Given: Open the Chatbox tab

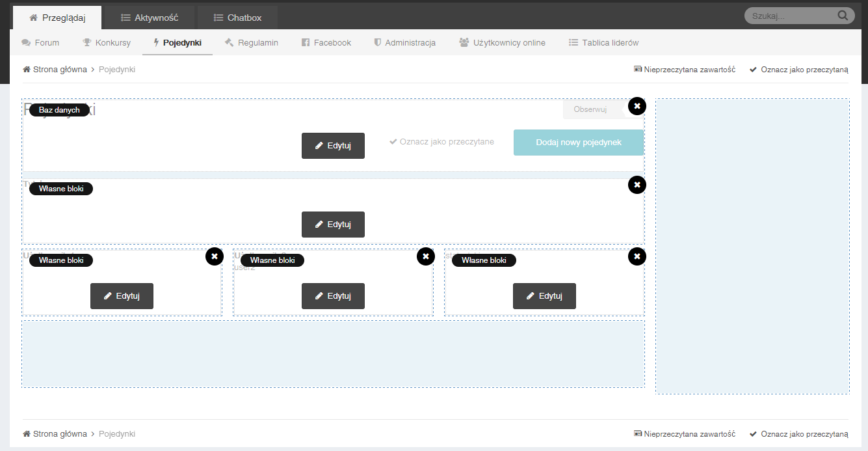Looking at the screenshot, I should 237,18.
